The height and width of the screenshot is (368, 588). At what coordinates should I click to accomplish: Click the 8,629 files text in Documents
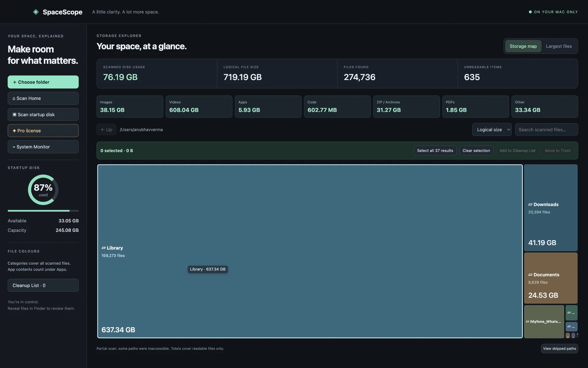click(538, 282)
